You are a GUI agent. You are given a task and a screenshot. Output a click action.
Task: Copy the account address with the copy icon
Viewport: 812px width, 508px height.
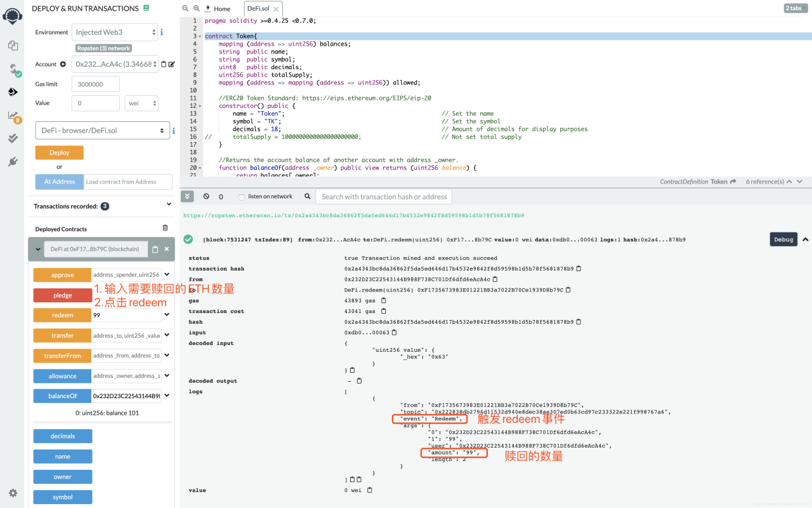tap(164, 64)
